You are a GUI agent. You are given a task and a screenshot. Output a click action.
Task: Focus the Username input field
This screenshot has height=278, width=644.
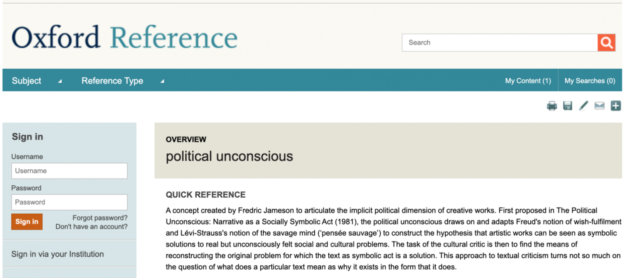tap(69, 171)
